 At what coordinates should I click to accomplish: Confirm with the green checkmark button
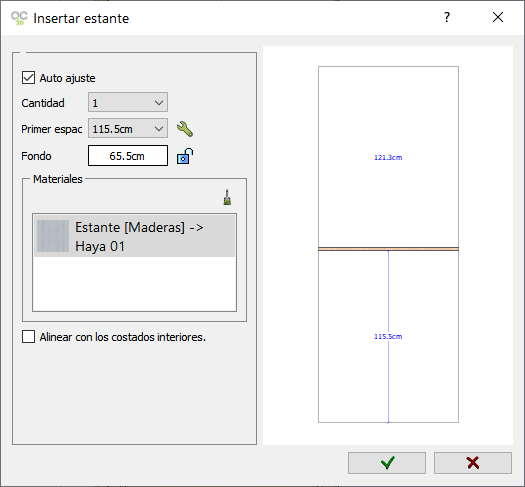pos(387,463)
